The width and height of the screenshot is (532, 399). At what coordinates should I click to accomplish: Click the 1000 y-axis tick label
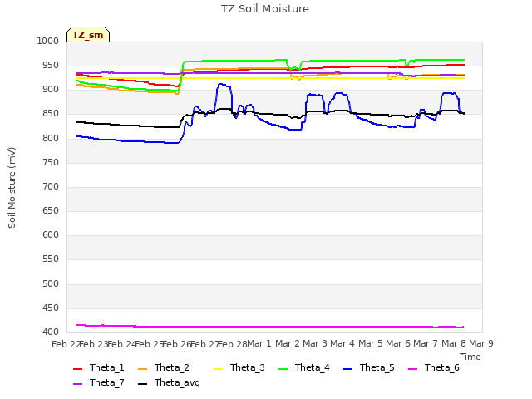tap(48, 41)
